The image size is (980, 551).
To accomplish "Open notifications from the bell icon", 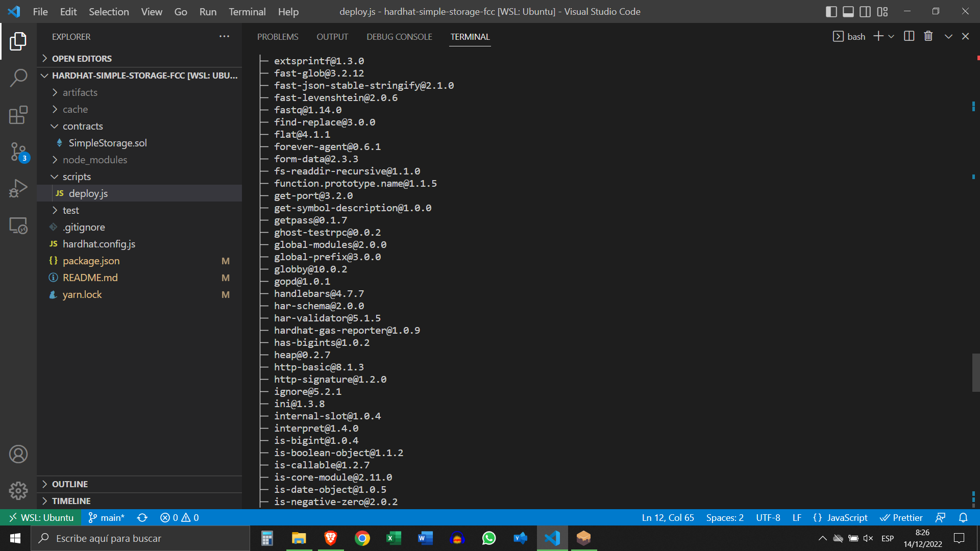I will pyautogui.click(x=964, y=517).
